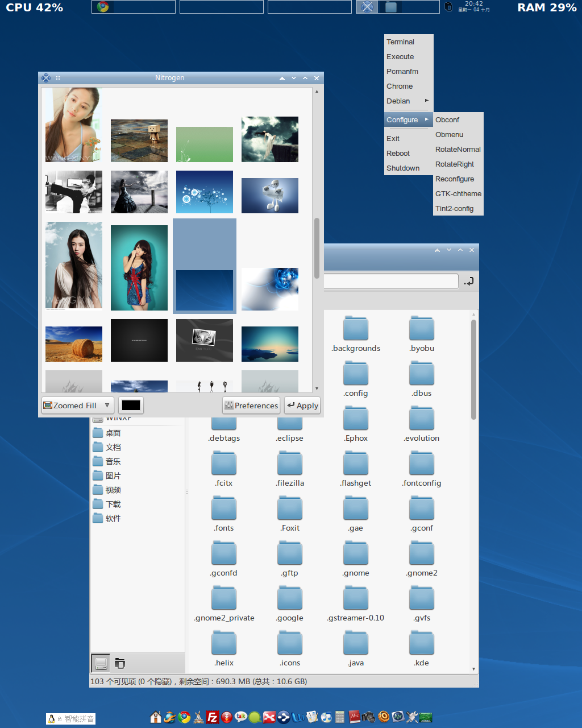The width and height of the screenshot is (582, 728).
Task: Choose Obconf in the Configure submenu
Action: (458, 120)
